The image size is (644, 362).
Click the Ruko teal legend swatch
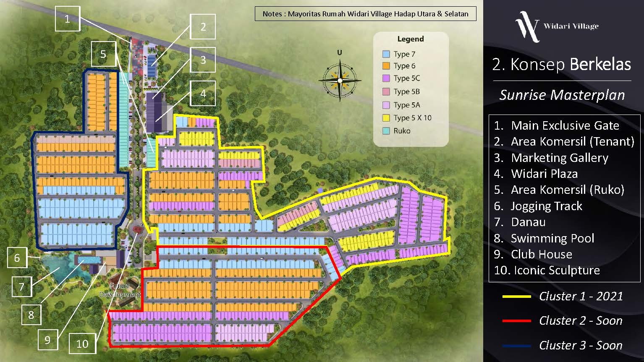click(386, 131)
